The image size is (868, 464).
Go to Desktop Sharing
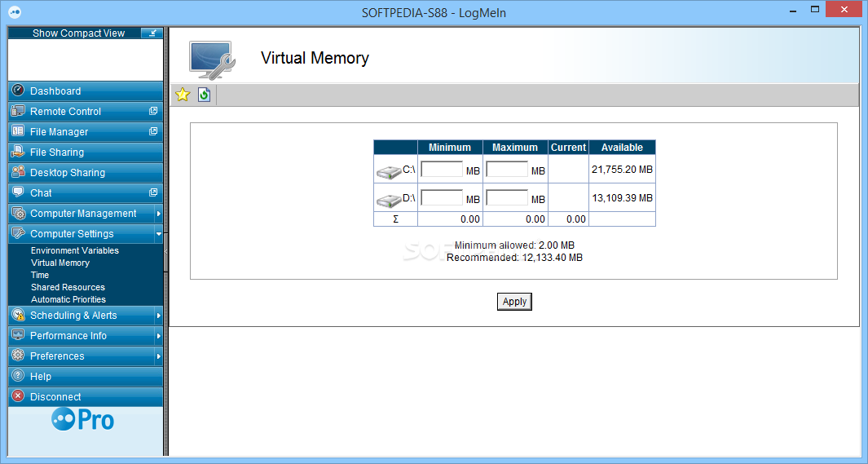click(86, 173)
